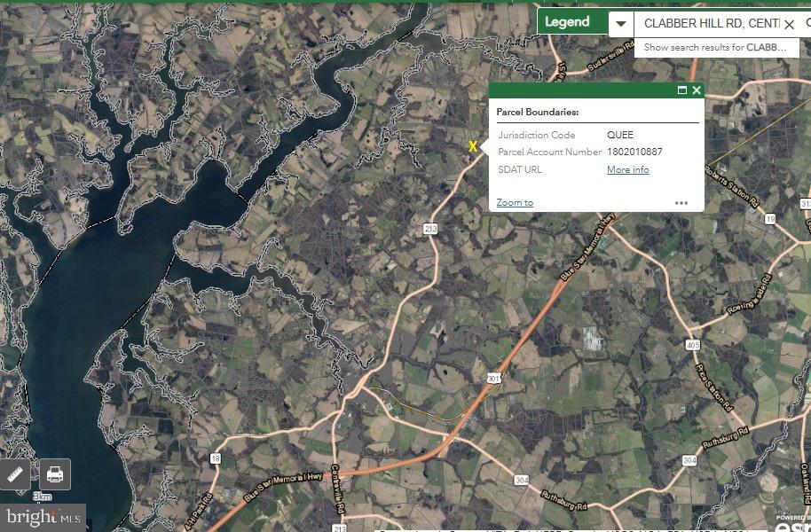Viewport: 811px width, 532px height.
Task: Open the 'More info' SDAT link
Action: [x=627, y=169]
